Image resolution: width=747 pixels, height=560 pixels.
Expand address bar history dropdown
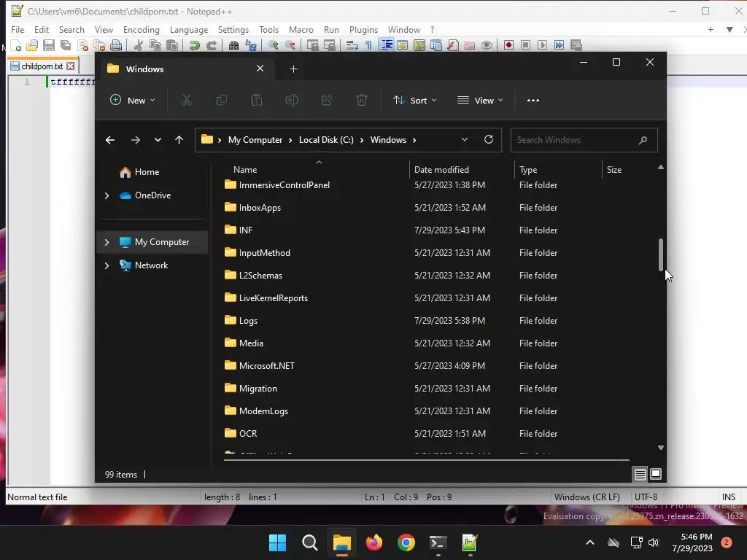click(465, 139)
